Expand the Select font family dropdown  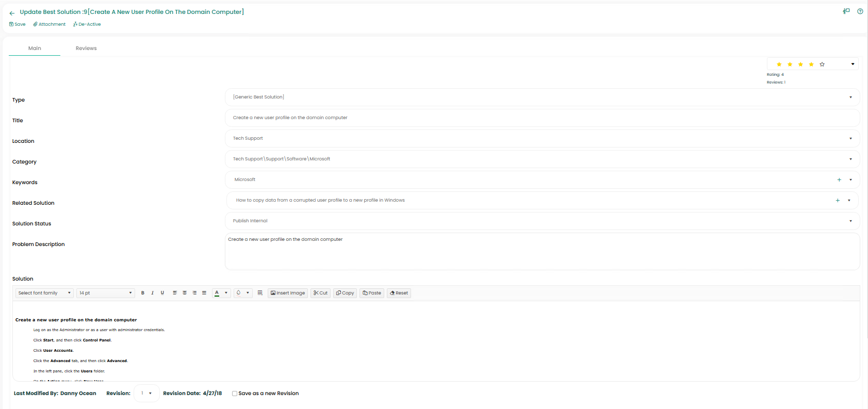(44, 293)
